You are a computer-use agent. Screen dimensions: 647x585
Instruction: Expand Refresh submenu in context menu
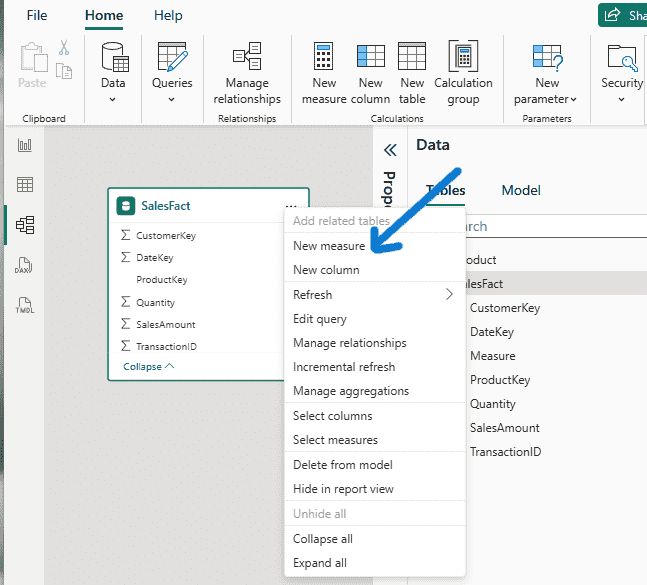click(375, 295)
